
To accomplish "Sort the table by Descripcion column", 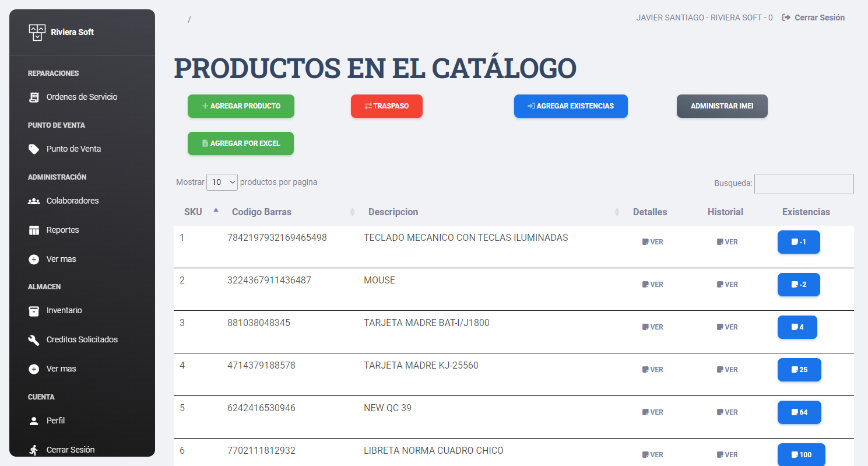I will [393, 212].
